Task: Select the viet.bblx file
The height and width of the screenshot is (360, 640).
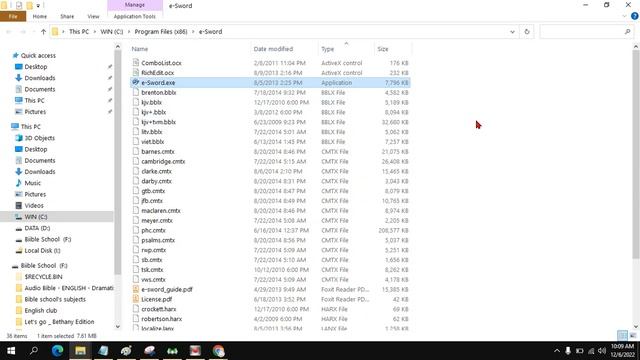Action: pos(153,142)
